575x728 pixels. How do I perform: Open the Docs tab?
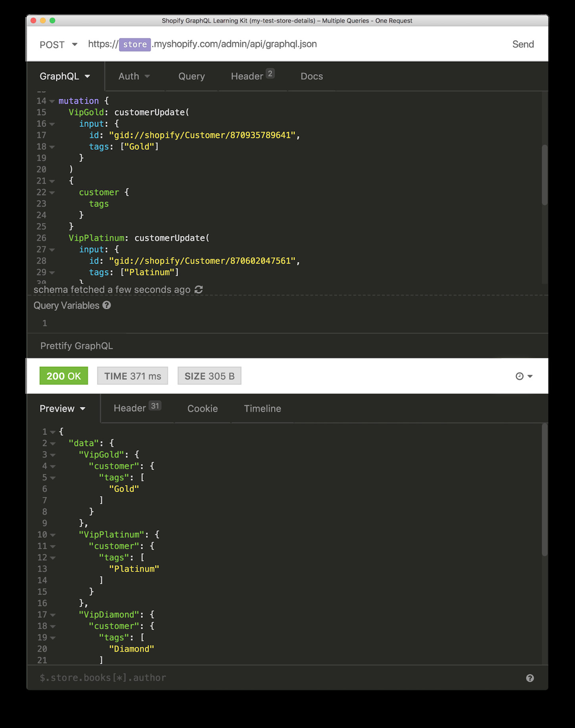click(x=312, y=76)
